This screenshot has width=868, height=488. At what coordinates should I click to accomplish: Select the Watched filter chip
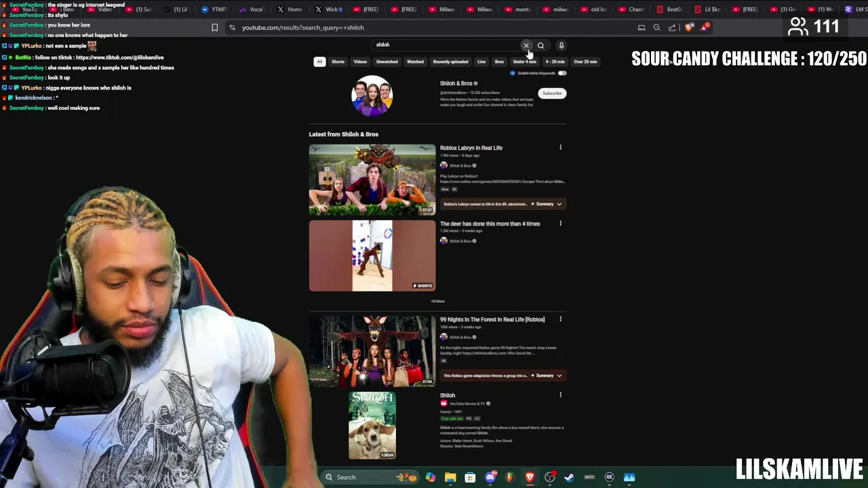(415, 62)
